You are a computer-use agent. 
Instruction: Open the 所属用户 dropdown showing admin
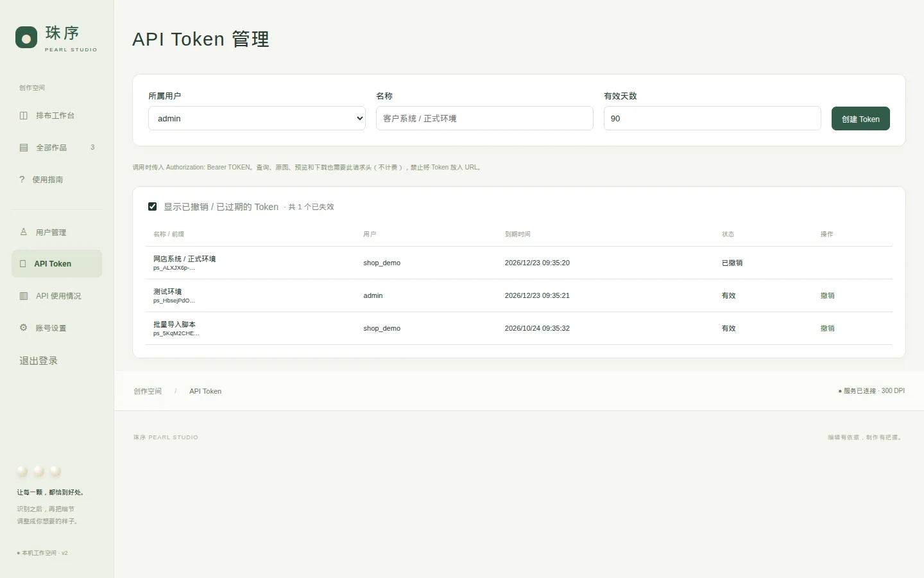click(257, 118)
